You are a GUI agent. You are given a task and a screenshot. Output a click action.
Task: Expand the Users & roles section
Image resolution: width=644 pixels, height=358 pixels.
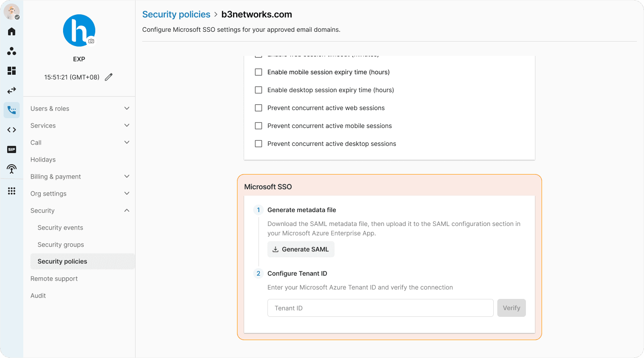(80, 108)
